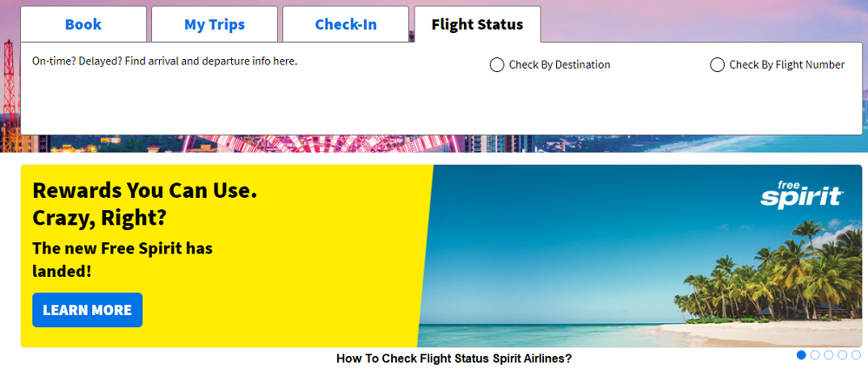Image resolution: width=868 pixels, height=369 pixels.
Task: Switch to the My Trips tab
Action: [x=215, y=24]
